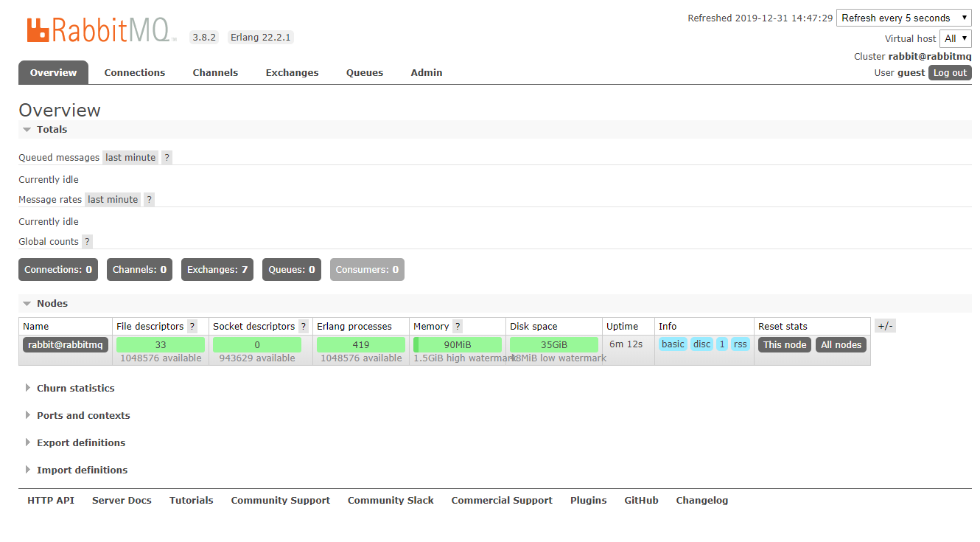Image resolution: width=980 pixels, height=542 pixels.
Task: Click uptime value 6m 12s
Action: click(x=626, y=344)
